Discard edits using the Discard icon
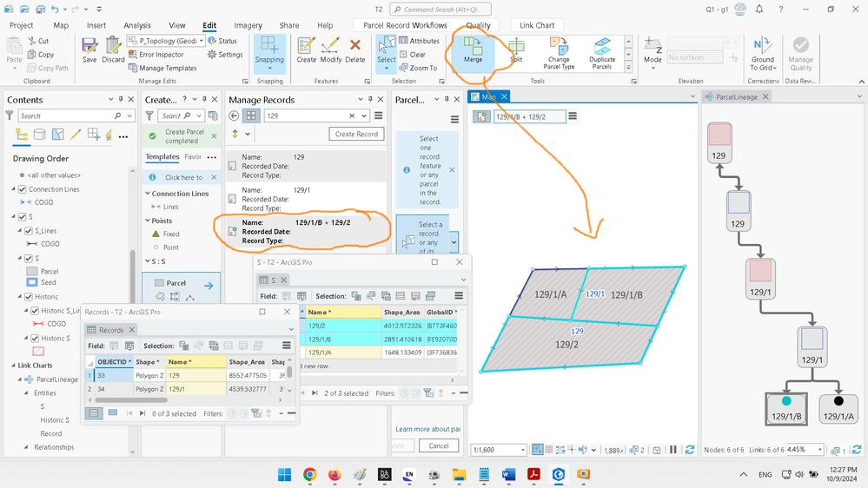 pos(113,49)
